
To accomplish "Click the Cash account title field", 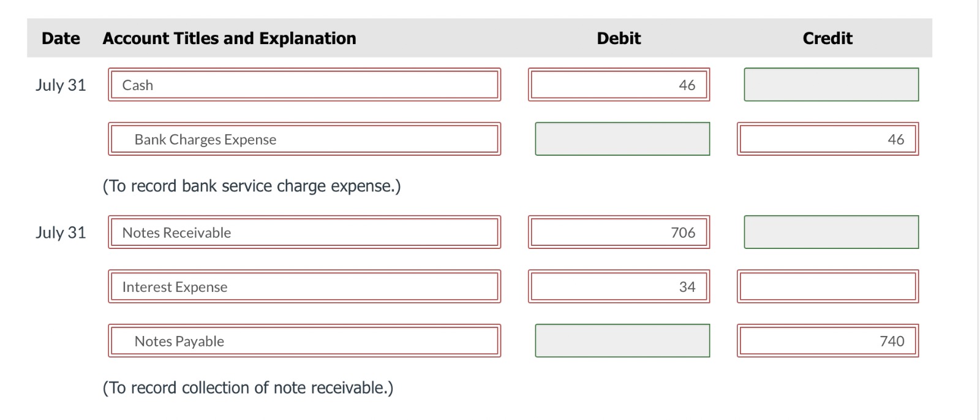I will (304, 85).
